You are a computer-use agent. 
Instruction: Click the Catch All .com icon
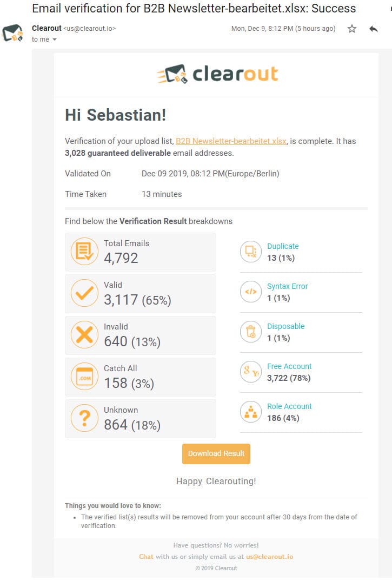tap(84, 377)
